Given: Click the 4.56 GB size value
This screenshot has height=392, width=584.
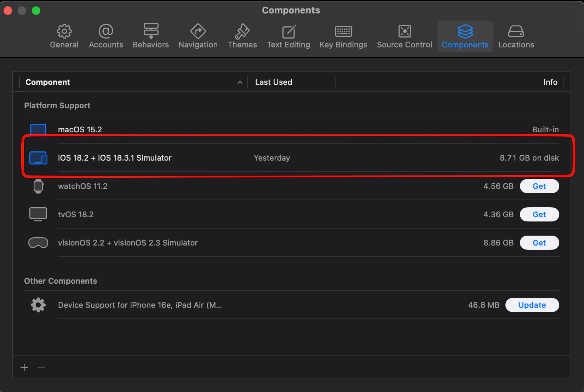Looking at the screenshot, I should pyautogui.click(x=498, y=186).
